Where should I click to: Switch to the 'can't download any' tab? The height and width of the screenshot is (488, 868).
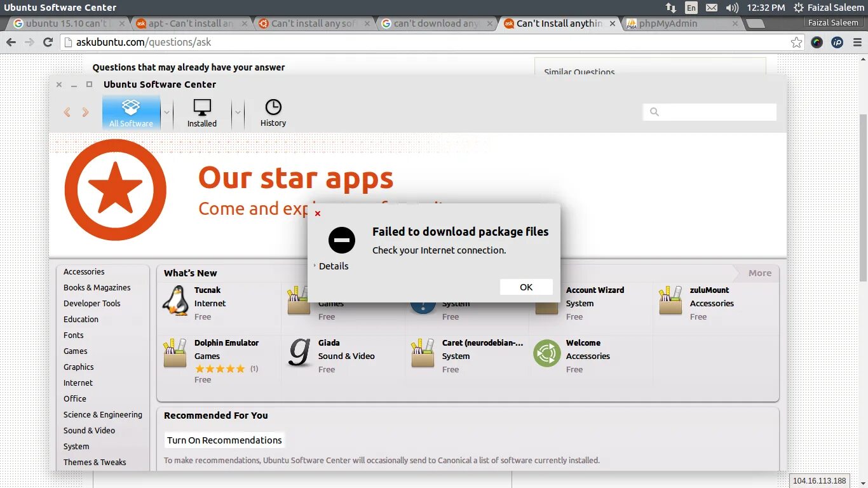click(435, 24)
